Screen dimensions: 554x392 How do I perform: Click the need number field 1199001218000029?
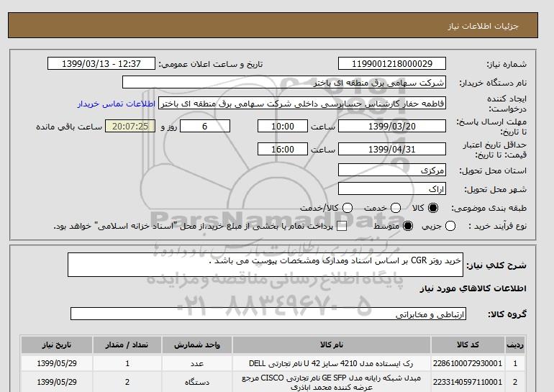(392, 63)
